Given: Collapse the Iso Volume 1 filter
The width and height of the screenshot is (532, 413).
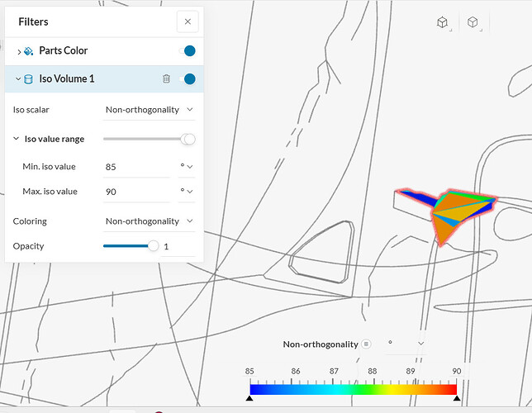Looking at the screenshot, I should click(18, 78).
